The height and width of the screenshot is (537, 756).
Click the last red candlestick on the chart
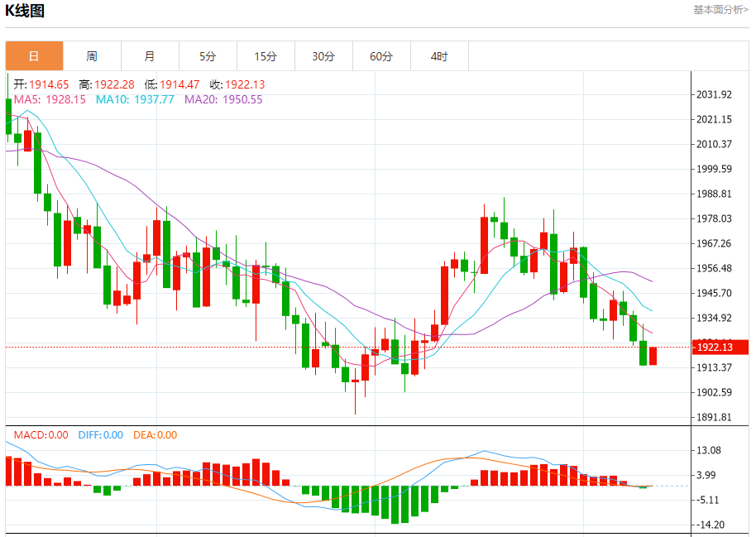click(x=653, y=356)
